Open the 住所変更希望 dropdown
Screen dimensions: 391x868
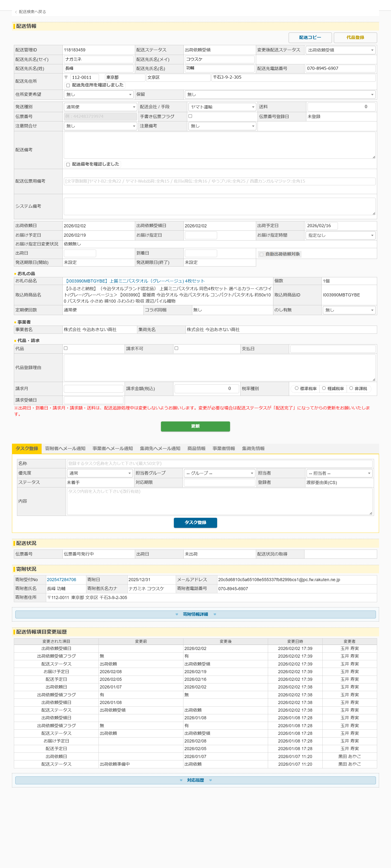(99, 95)
